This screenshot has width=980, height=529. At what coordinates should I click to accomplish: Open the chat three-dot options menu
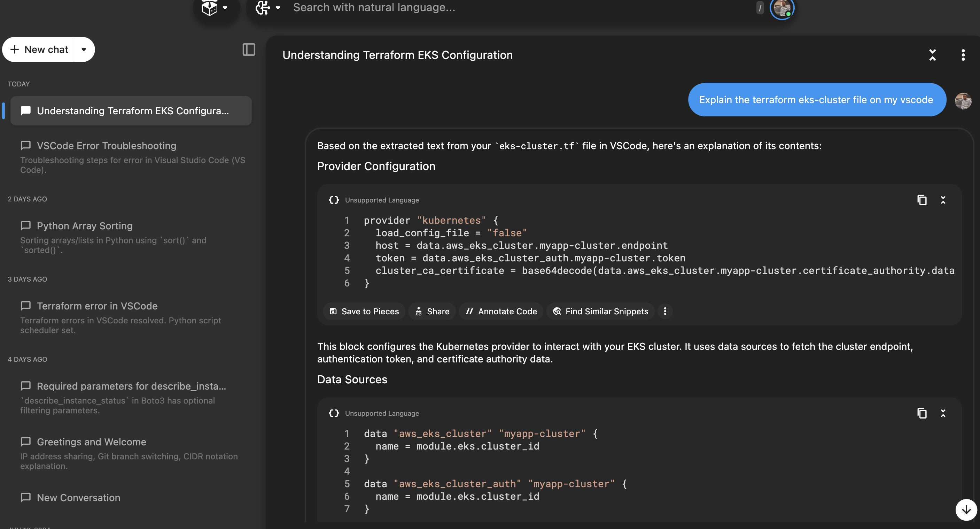[x=963, y=55]
